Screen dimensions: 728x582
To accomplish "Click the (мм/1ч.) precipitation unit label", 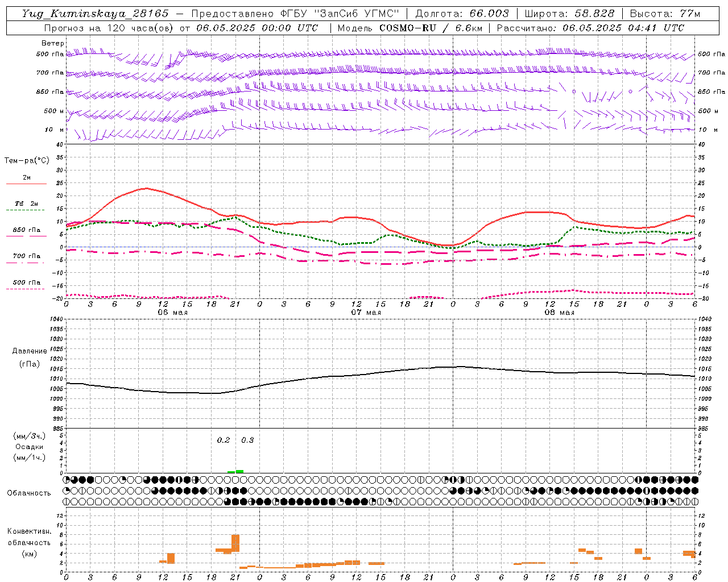I will [x=30, y=458].
